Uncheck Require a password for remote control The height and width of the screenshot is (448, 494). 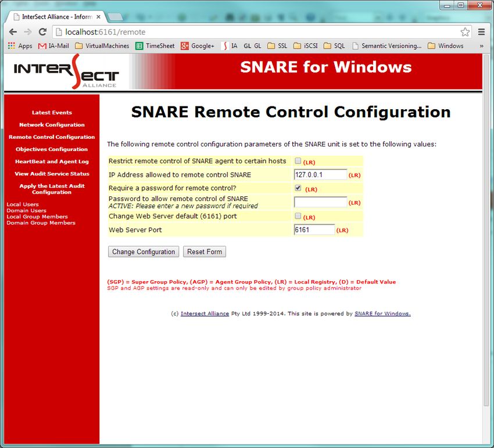point(298,188)
